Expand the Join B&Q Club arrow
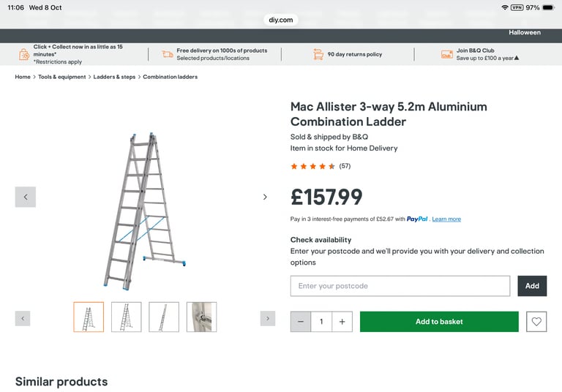 pyautogui.click(x=517, y=59)
